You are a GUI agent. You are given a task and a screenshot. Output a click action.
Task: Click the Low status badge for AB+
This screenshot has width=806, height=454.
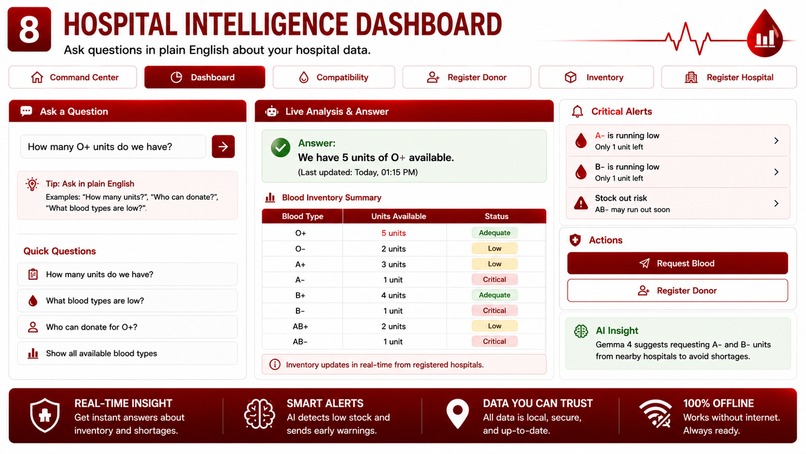494,326
